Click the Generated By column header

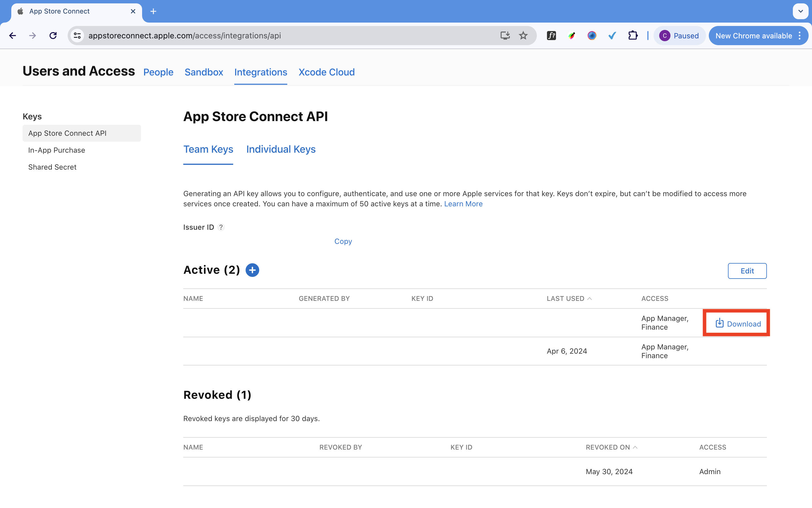coord(324,298)
